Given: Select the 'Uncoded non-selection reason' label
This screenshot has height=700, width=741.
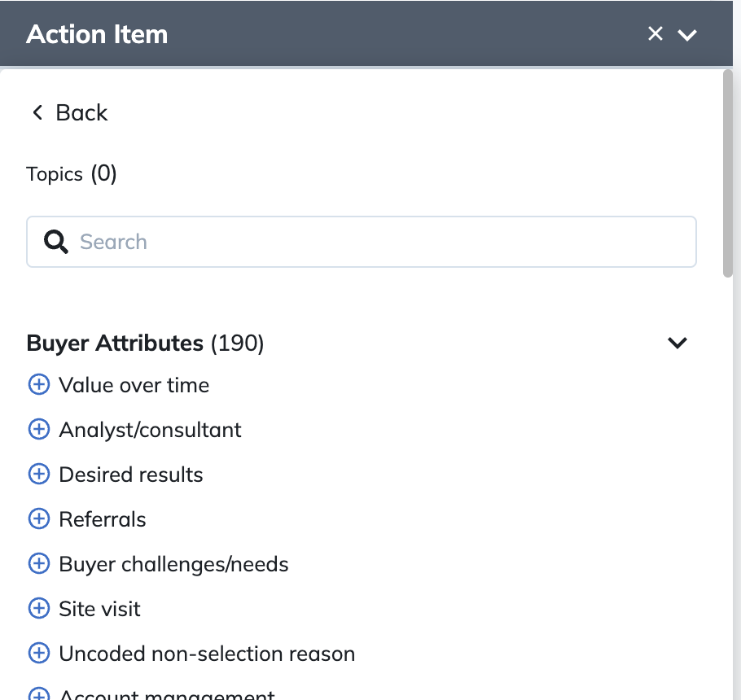Looking at the screenshot, I should pyautogui.click(x=207, y=654).
